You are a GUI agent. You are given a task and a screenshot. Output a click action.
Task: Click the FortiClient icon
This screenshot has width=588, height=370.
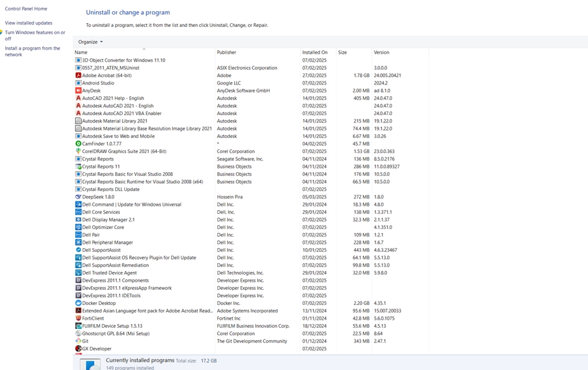point(78,319)
